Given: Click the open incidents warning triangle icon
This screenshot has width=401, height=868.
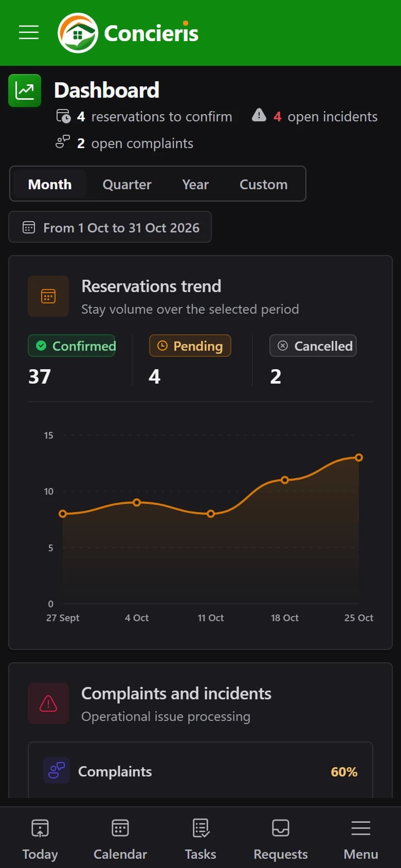Looking at the screenshot, I should (x=259, y=115).
